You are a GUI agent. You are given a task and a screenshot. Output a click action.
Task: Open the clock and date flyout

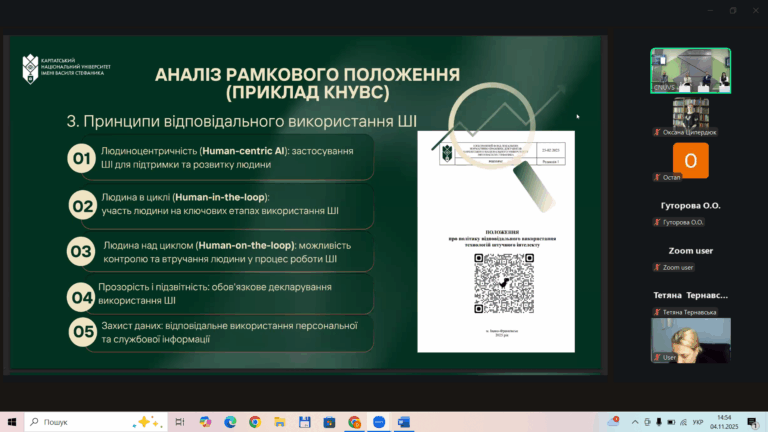click(x=724, y=422)
